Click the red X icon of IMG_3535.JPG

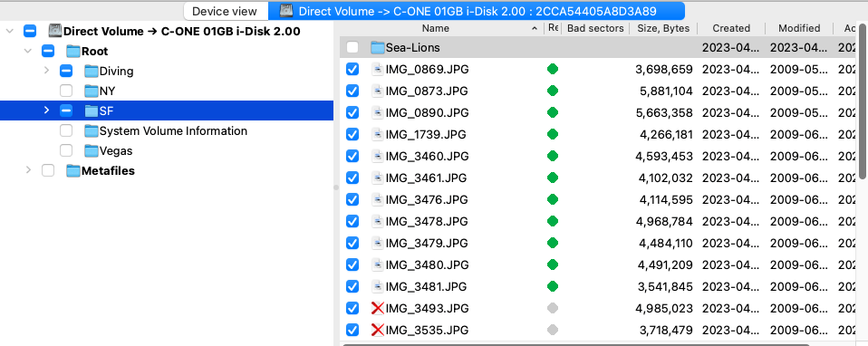click(x=378, y=330)
